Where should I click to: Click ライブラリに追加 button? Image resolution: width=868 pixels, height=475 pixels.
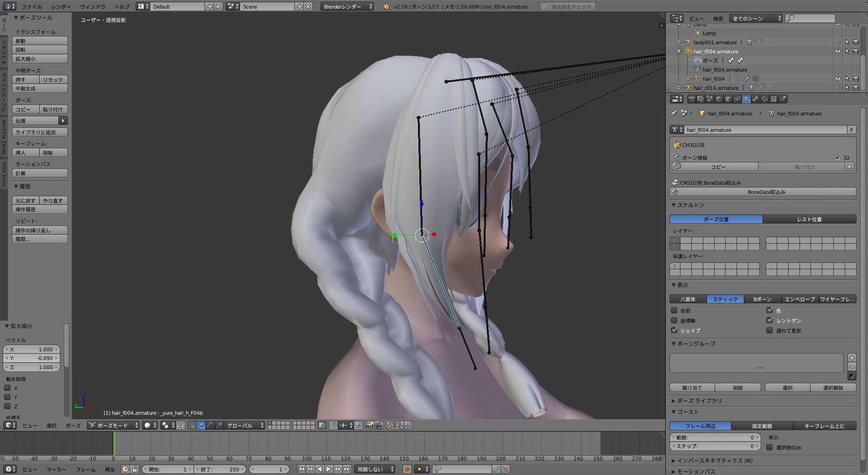coord(40,132)
